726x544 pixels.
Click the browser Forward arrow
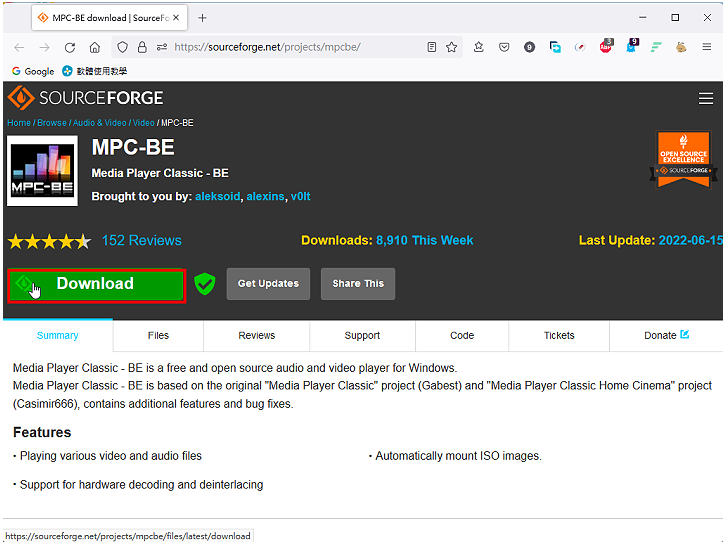(x=44, y=47)
